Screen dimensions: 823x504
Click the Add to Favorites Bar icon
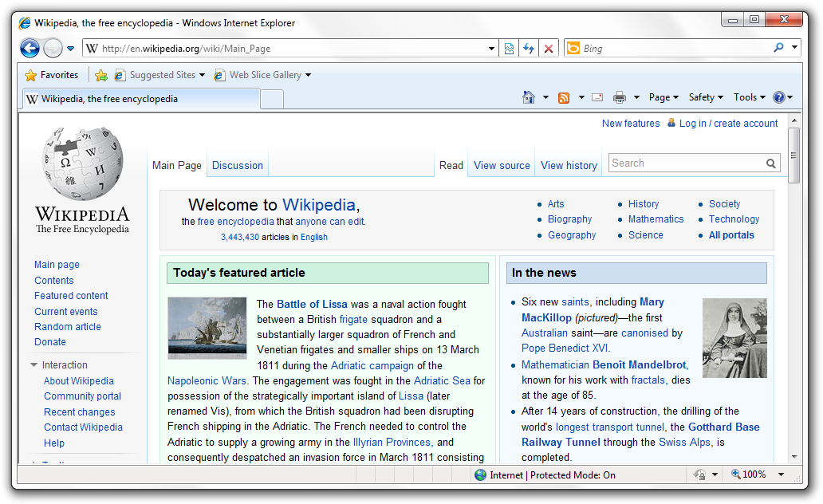pos(101,75)
